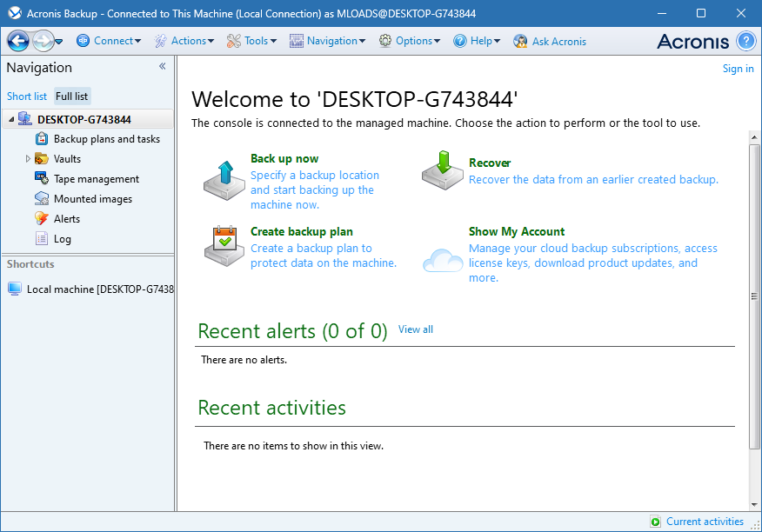The height and width of the screenshot is (532, 762).
Task: Click the vertical scrollbar down arrow
Action: tap(754, 505)
